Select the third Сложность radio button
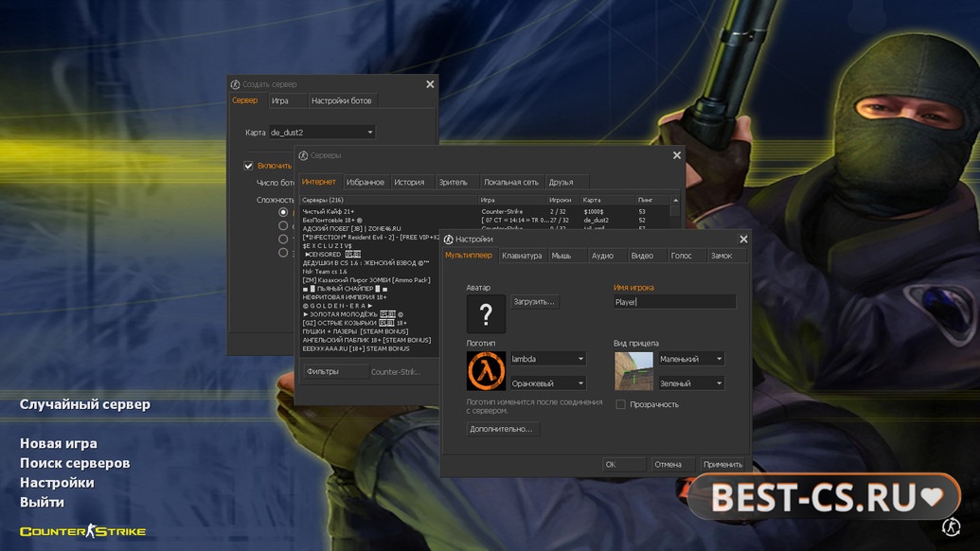The width and height of the screenshot is (980, 551). pos(283,240)
